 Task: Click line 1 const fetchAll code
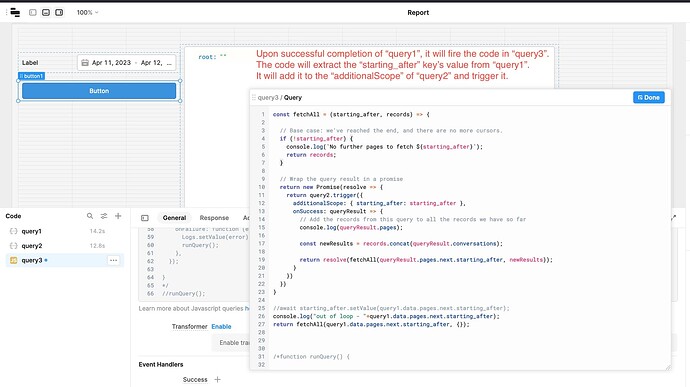tap(351, 114)
